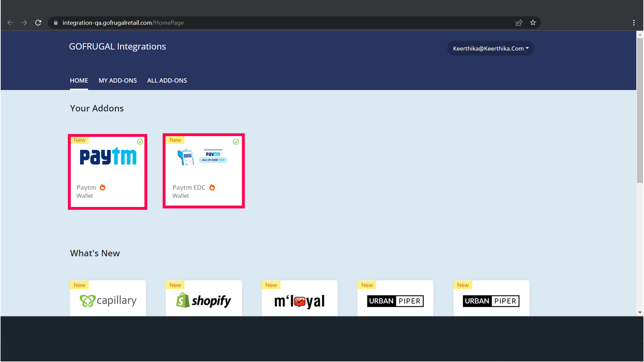This screenshot has height=362, width=644.
Task: Click the flame icon next to Paytm
Action: [103, 187]
